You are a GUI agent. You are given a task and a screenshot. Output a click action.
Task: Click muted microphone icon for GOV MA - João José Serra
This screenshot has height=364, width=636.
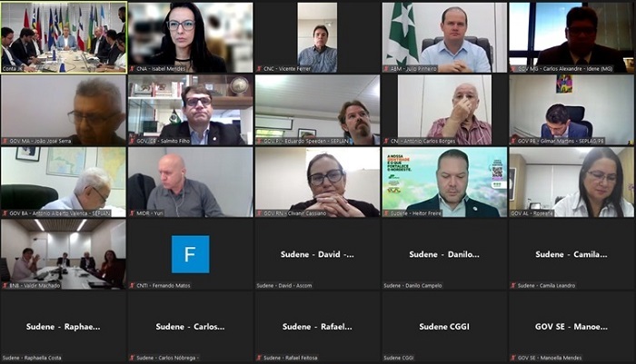point(5,141)
